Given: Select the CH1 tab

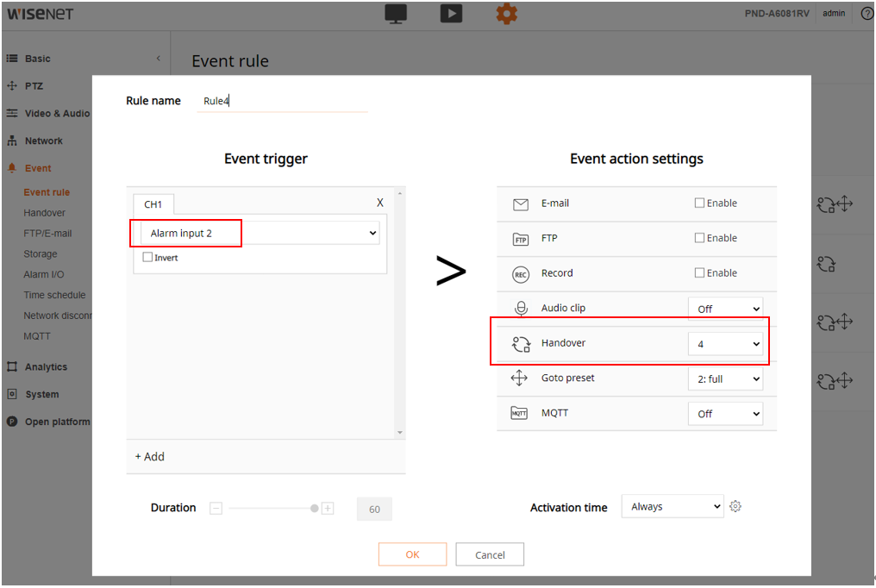Looking at the screenshot, I should (153, 205).
